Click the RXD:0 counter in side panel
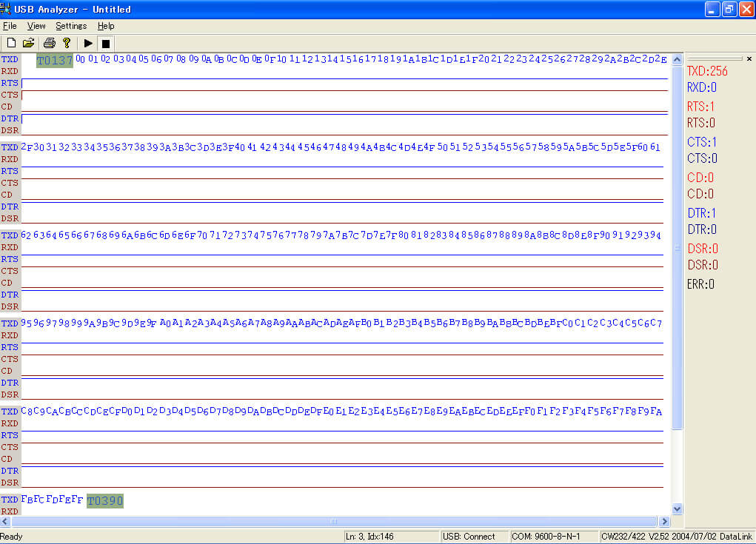 [x=701, y=87]
